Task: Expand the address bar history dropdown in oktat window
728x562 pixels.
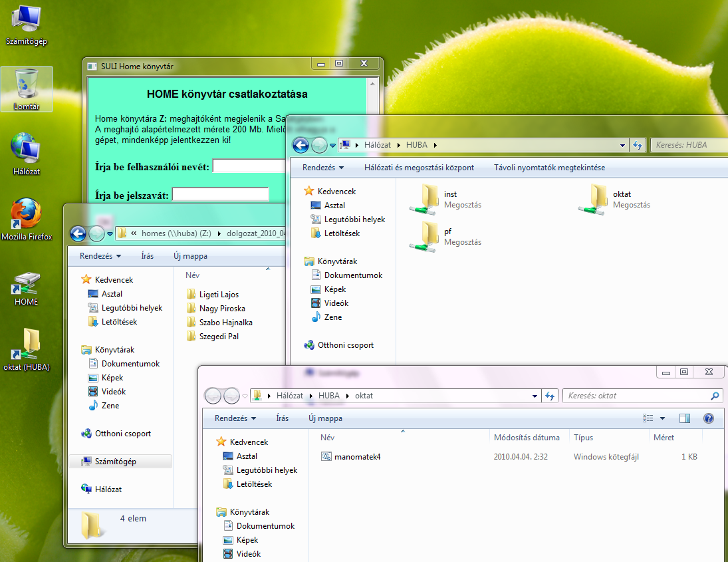Action: coord(535,396)
